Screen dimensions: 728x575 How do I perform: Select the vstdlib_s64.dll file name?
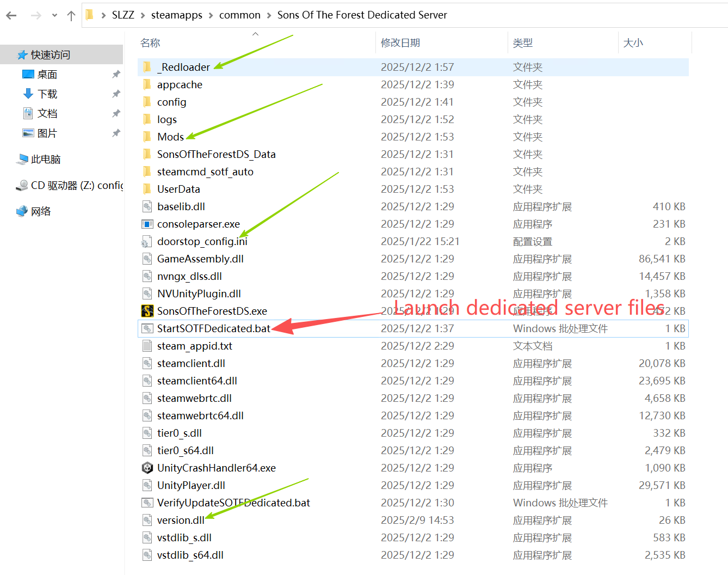(x=190, y=555)
